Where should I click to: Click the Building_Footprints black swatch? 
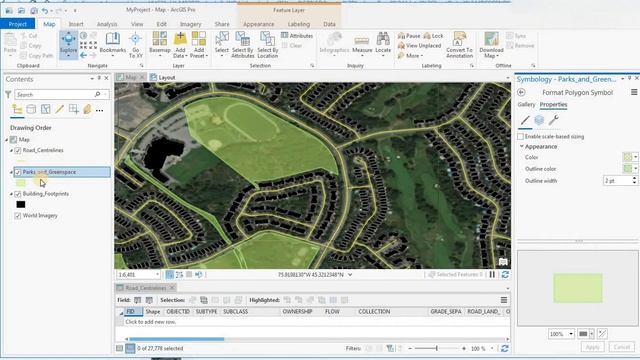[21, 204]
